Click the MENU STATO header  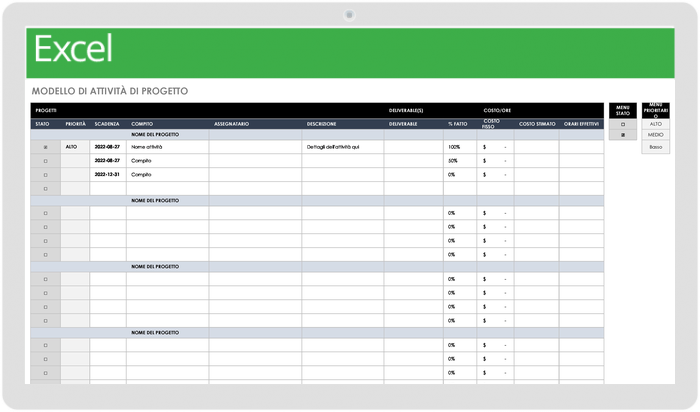(623, 111)
